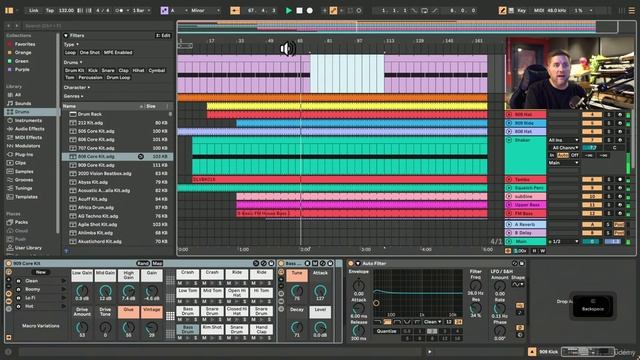This screenshot has width=640, height=360.
Task: Click the Rand button on 909 Core Kit
Action: point(143,264)
